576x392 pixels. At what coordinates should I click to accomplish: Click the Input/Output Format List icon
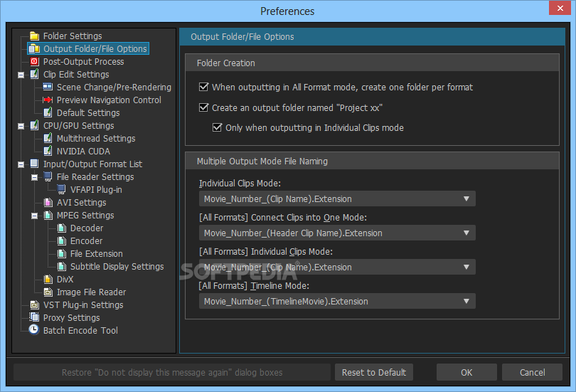(35, 164)
